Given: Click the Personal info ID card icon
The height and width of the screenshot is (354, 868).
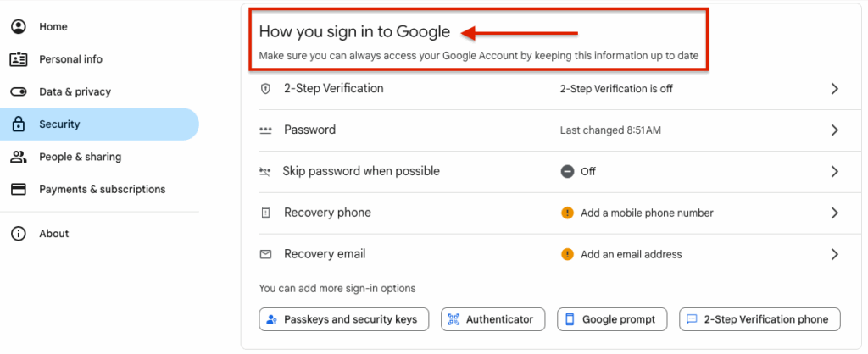Looking at the screenshot, I should 19,59.
